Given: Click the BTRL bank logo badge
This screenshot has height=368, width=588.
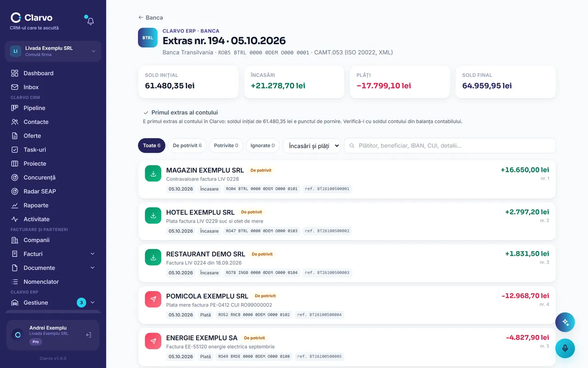Looking at the screenshot, I should [148, 38].
